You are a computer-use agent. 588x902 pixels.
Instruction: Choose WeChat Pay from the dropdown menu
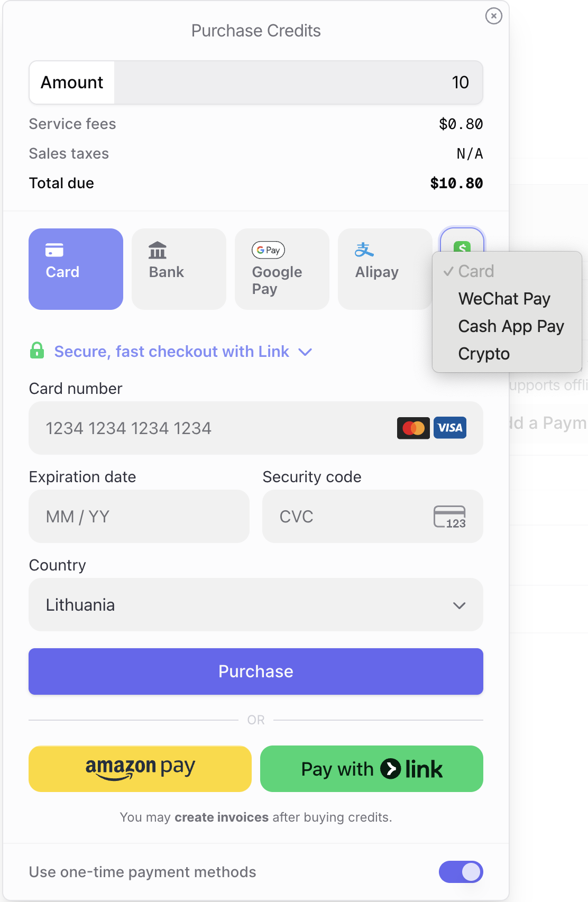tap(504, 299)
